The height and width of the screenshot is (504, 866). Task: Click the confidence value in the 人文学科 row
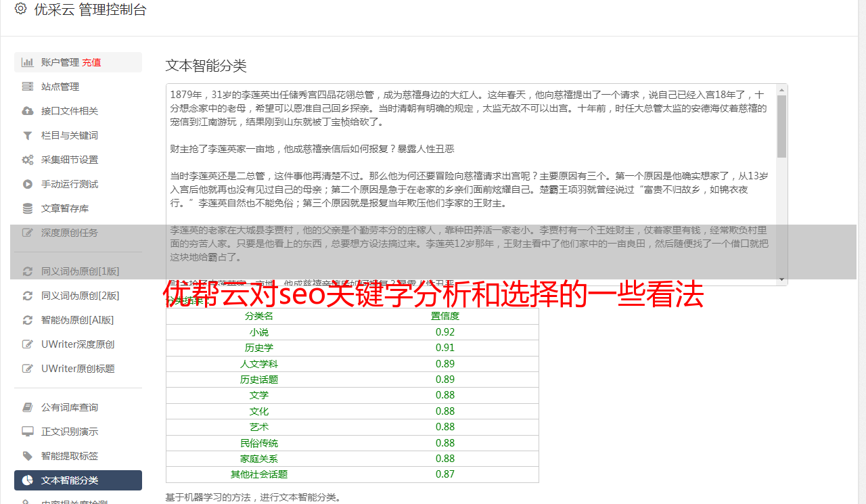coord(445,364)
